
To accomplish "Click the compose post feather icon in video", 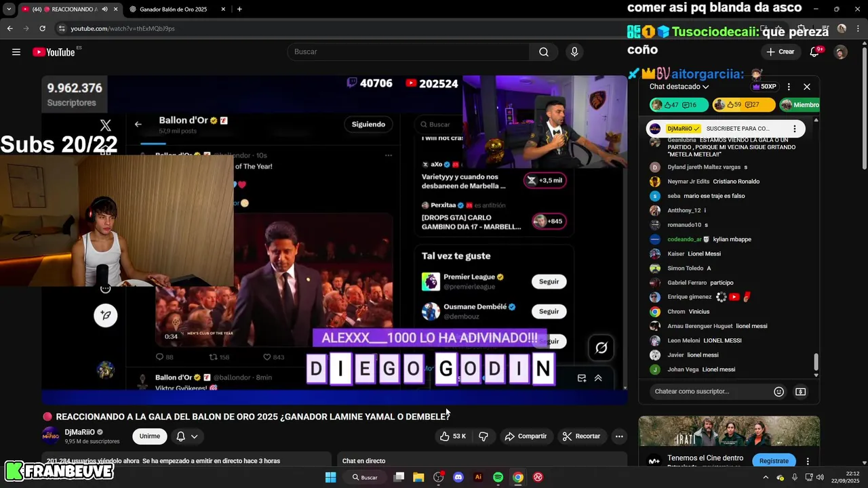I will tap(105, 315).
